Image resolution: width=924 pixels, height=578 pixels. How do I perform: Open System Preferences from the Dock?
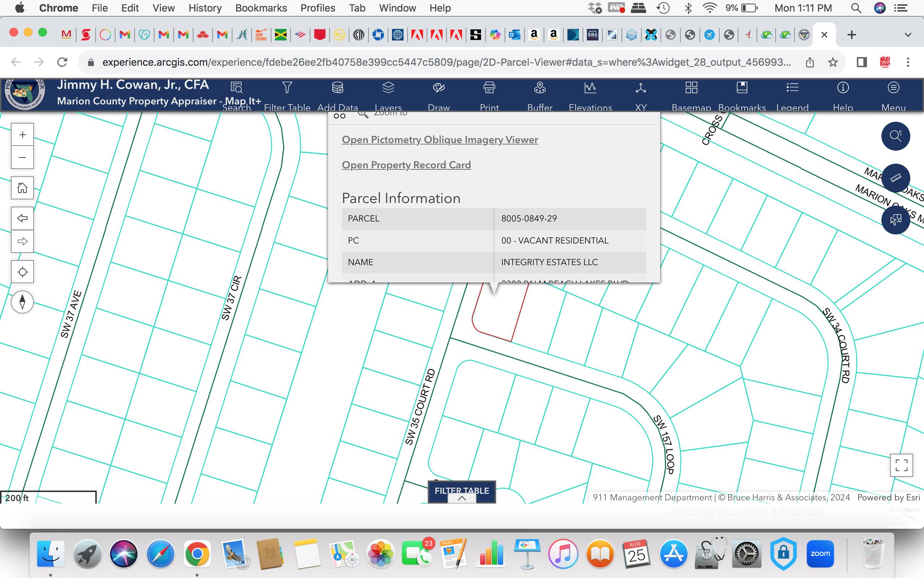coord(746,553)
